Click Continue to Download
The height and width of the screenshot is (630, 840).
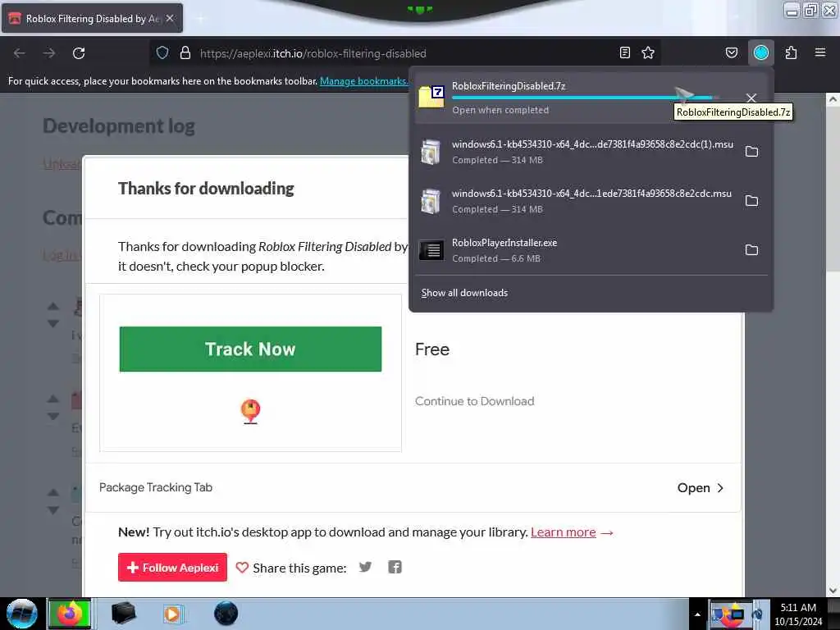point(474,400)
